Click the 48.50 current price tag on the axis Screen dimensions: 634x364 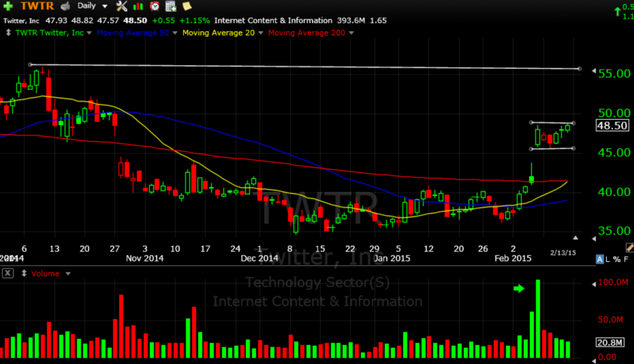click(612, 126)
